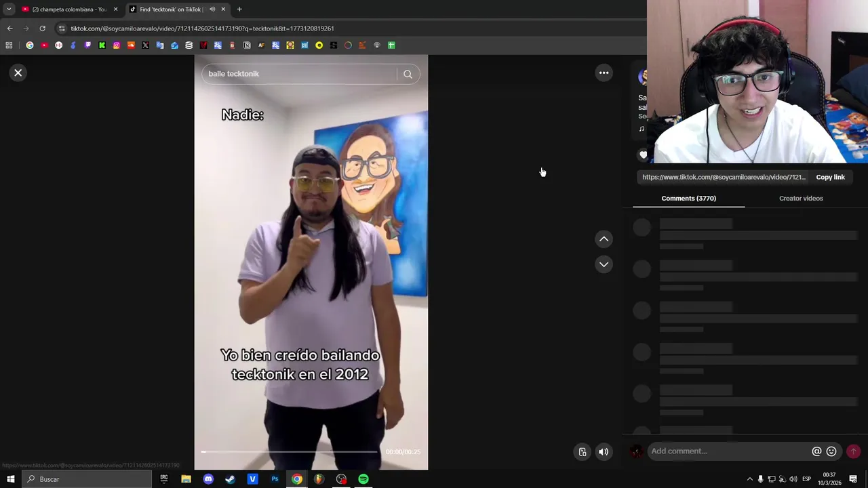Open the emoji picker in comment box
The width and height of the screenshot is (868, 488).
[x=831, y=451]
